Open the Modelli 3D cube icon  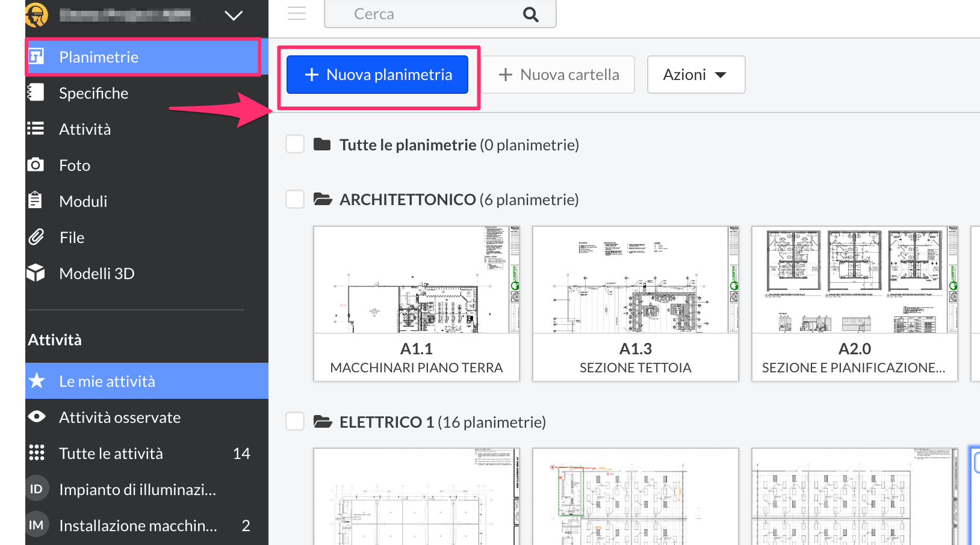[36, 273]
